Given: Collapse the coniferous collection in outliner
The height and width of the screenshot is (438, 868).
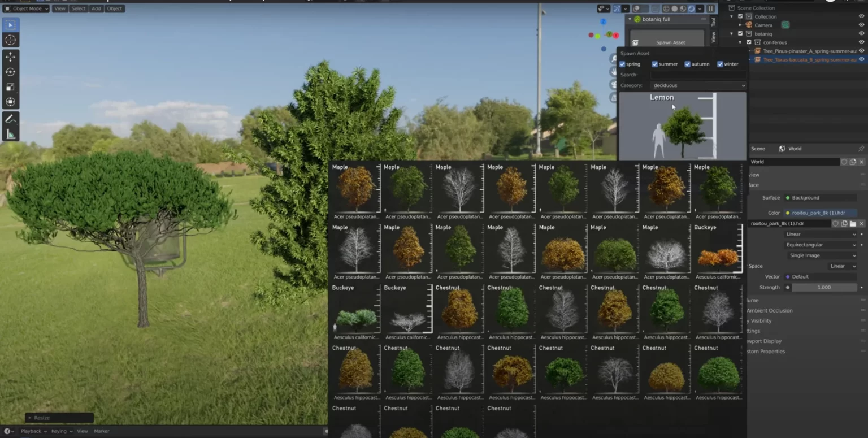Looking at the screenshot, I should click(x=740, y=42).
